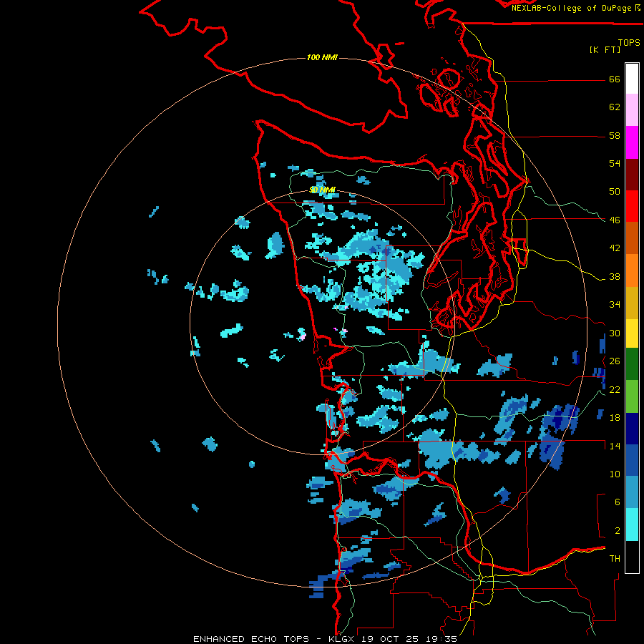This screenshot has width=644, height=644.
Task: Click the light steel-blue legend swatch
Action: point(632,492)
